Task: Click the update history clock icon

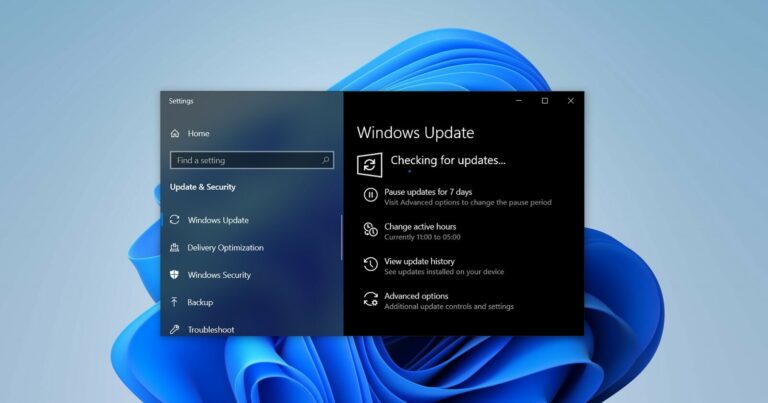Action: pyautogui.click(x=370, y=264)
